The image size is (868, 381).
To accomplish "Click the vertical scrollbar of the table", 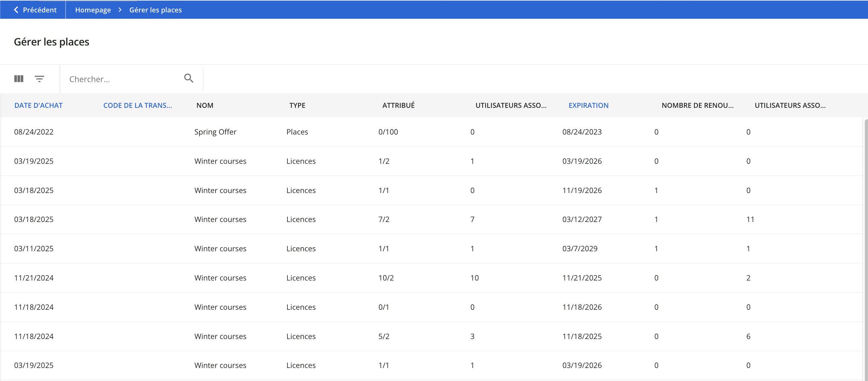I will [x=866, y=249].
